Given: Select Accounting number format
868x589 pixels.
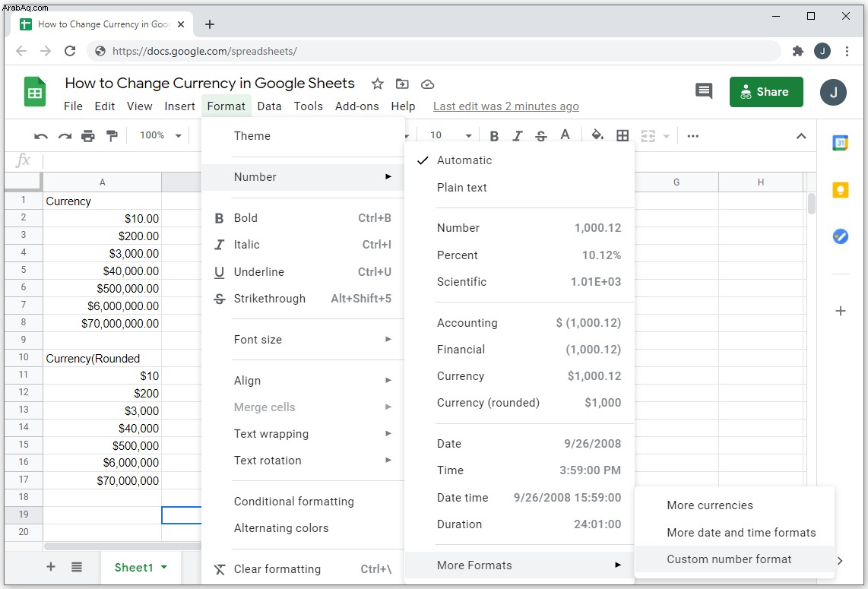Looking at the screenshot, I should tap(519, 323).
